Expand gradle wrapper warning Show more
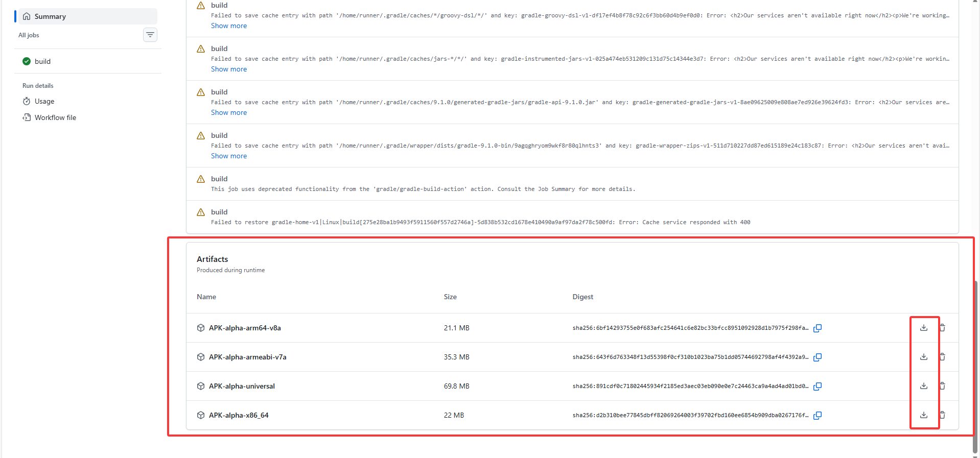This screenshot has width=980, height=458. click(x=229, y=156)
